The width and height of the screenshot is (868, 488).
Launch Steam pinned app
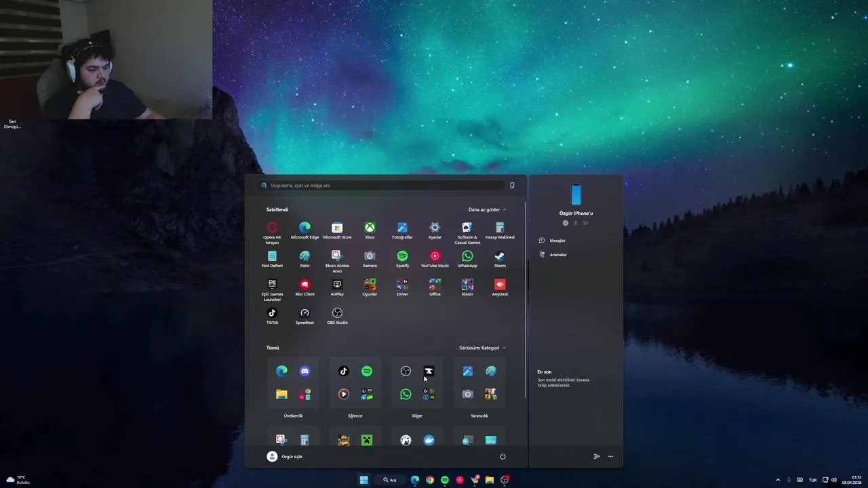pyautogui.click(x=500, y=259)
